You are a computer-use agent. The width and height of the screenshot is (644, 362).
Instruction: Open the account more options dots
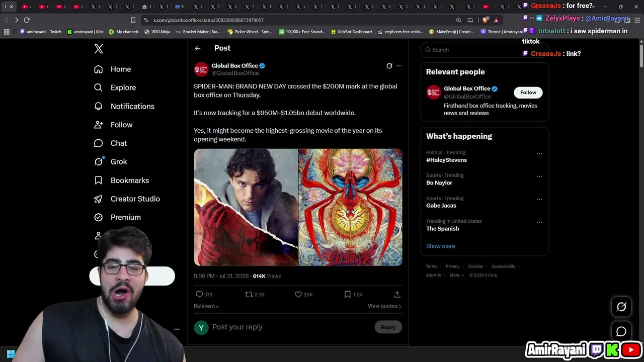177,329
